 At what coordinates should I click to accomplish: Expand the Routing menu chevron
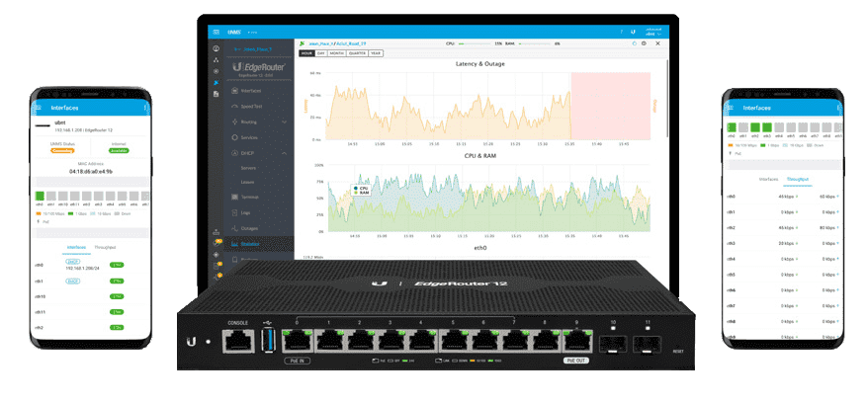(x=285, y=121)
